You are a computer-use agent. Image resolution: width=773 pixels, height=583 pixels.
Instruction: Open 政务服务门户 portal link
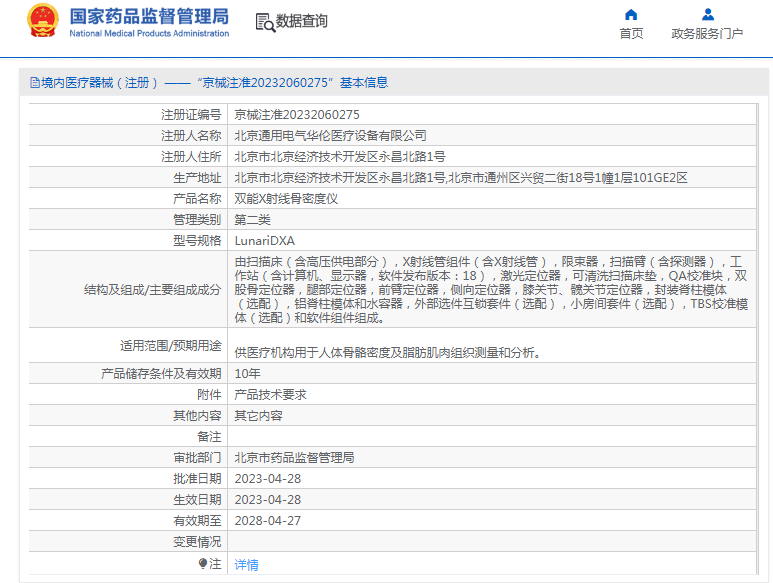click(707, 34)
